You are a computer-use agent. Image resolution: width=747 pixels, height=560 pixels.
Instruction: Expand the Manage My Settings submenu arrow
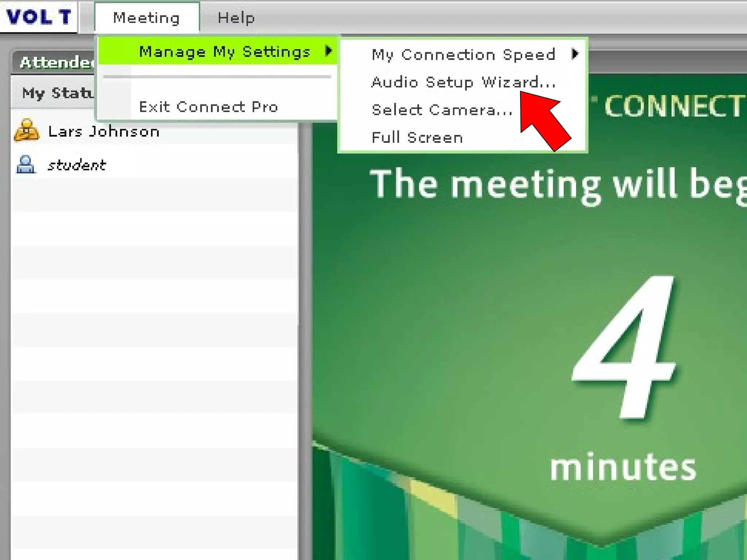click(328, 51)
